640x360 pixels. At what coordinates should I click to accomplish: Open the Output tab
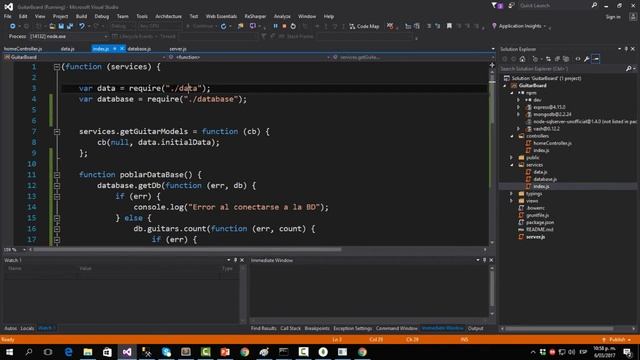[475, 328]
